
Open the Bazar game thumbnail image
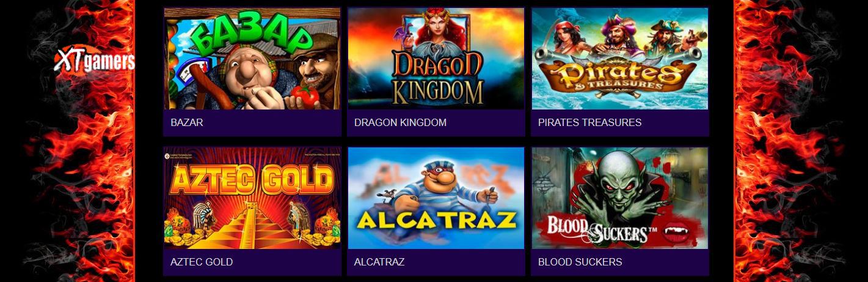[252, 59]
